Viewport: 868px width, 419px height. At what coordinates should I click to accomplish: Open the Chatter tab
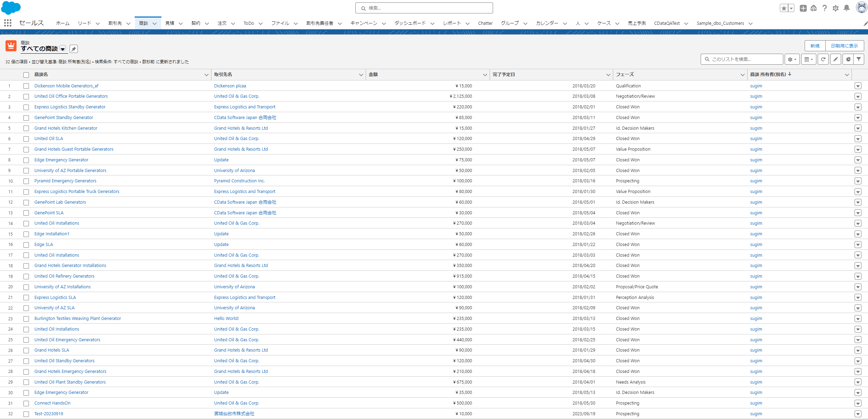485,23
